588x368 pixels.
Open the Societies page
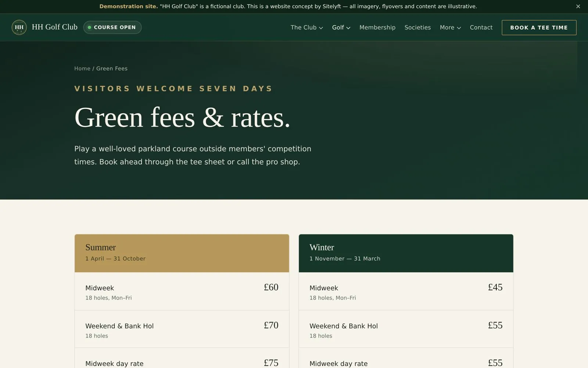tap(417, 28)
